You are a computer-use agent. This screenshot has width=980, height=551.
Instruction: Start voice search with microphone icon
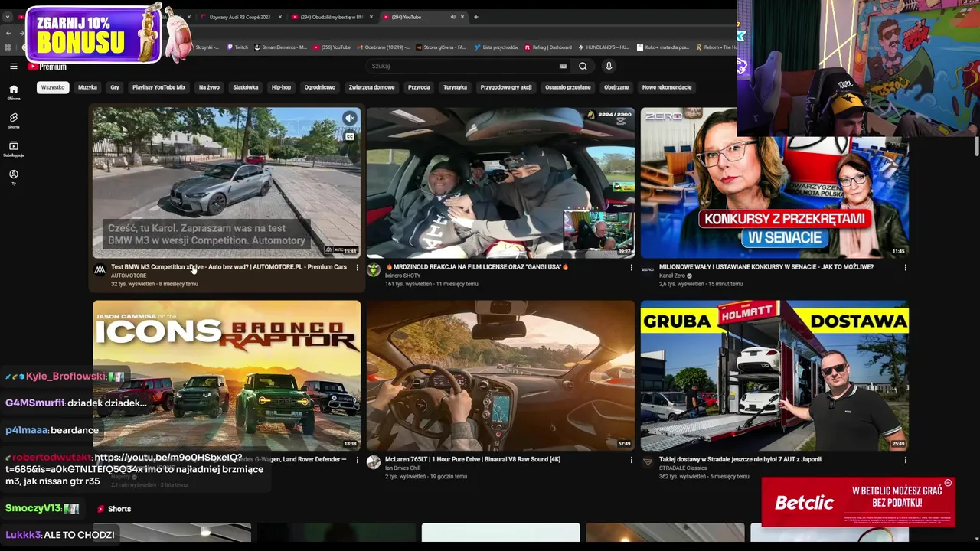click(x=609, y=67)
